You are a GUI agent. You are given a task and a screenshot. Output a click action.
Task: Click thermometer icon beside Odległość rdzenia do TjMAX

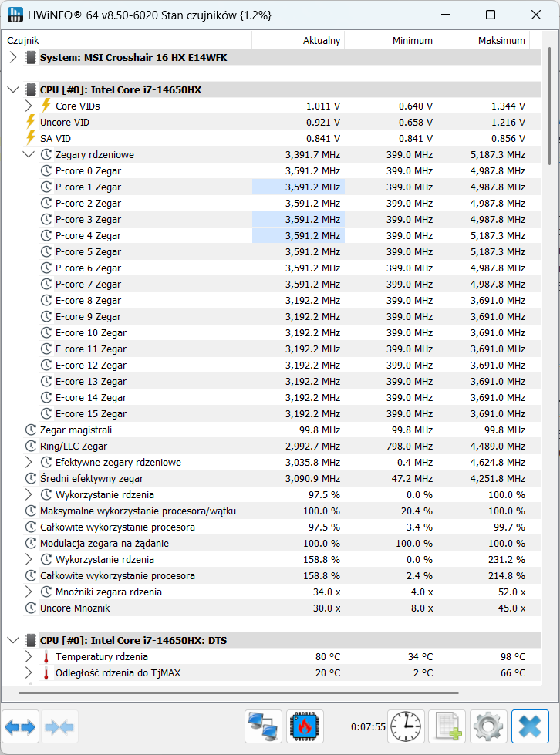46,673
